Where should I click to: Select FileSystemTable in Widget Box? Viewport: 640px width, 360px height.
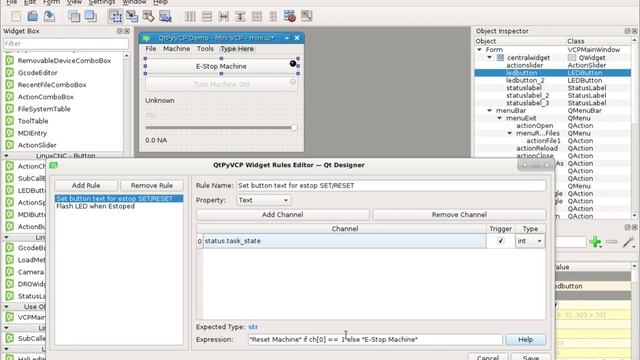(x=44, y=109)
